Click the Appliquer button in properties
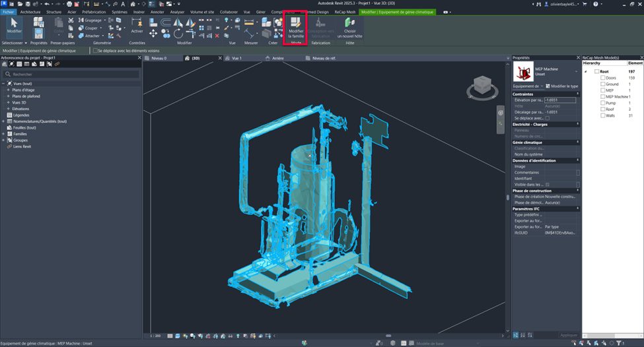 coord(568,335)
